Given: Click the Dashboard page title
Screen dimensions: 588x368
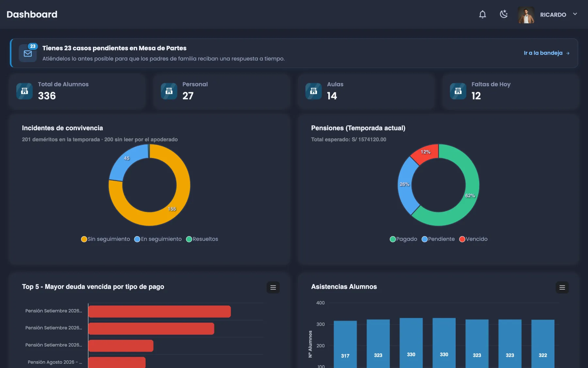Looking at the screenshot, I should click(32, 14).
